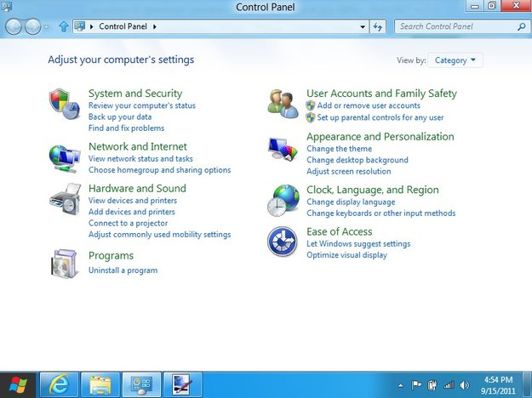Viewport: 532px width, 398px height.
Task: Show hidden tray icons arrow
Action: (400, 385)
